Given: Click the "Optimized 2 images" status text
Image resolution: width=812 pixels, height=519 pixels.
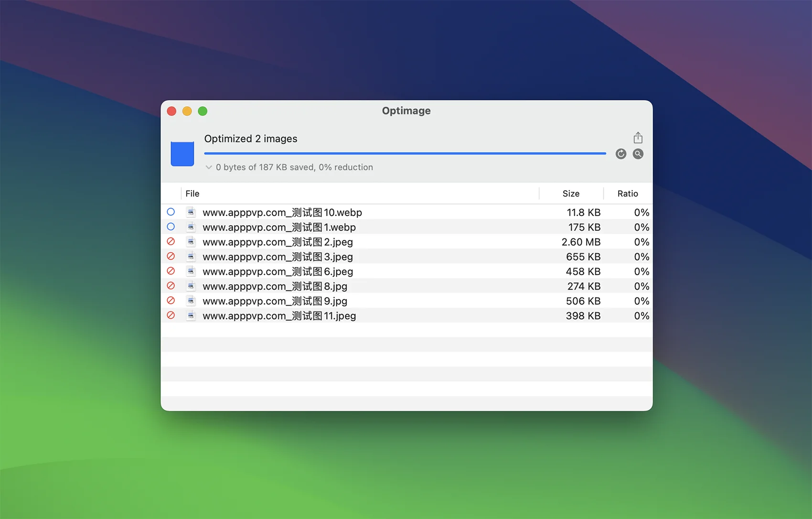Looking at the screenshot, I should coord(251,139).
